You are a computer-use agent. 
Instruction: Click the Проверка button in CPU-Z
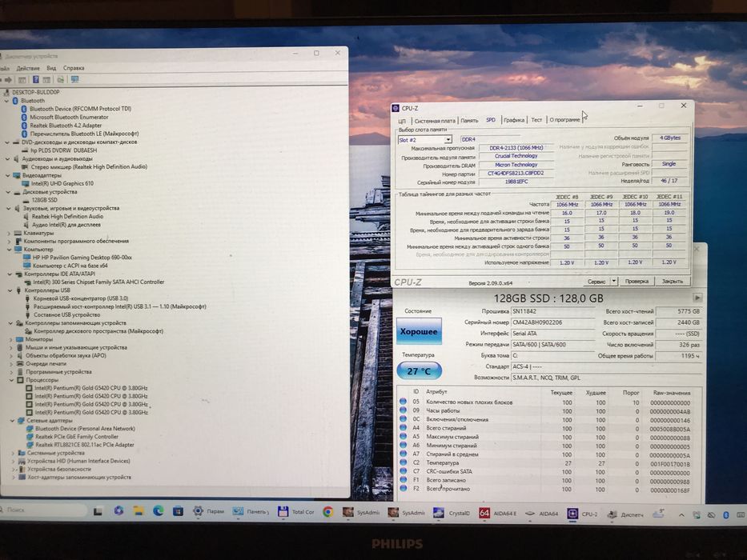tap(637, 281)
